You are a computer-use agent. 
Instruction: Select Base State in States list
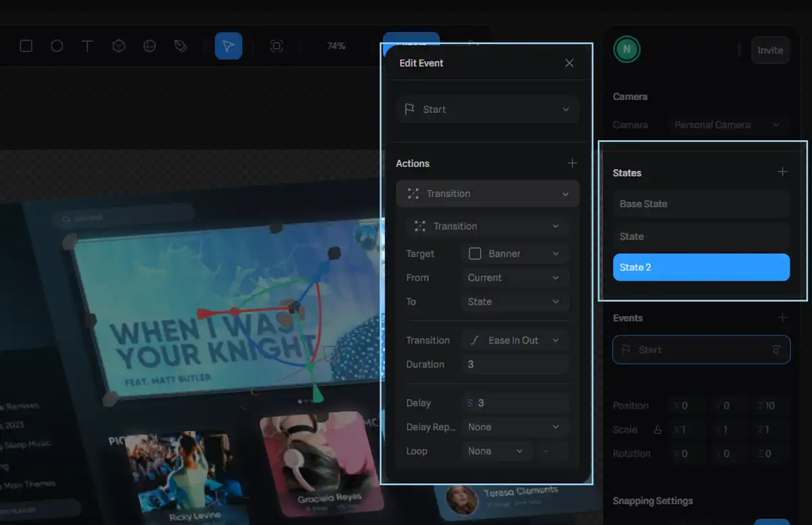coord(701,204)
